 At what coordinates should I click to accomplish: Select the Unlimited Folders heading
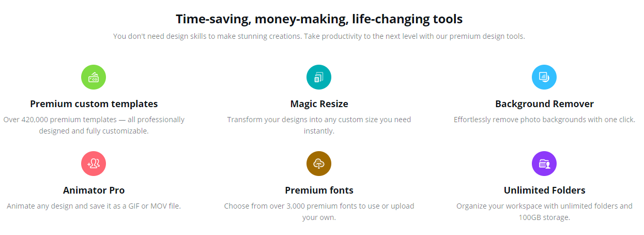544,190
